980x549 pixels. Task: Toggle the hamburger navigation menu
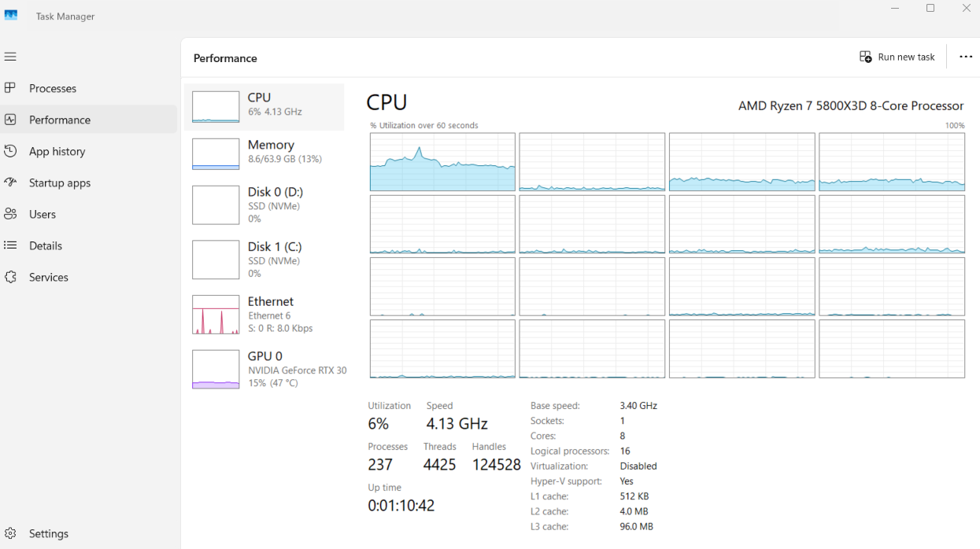(x=10, y=57)
